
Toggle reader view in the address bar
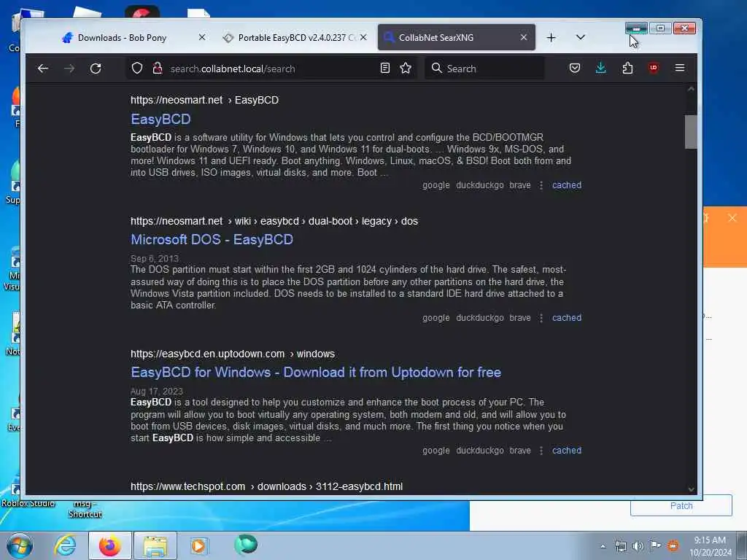(x=385, y=68)
